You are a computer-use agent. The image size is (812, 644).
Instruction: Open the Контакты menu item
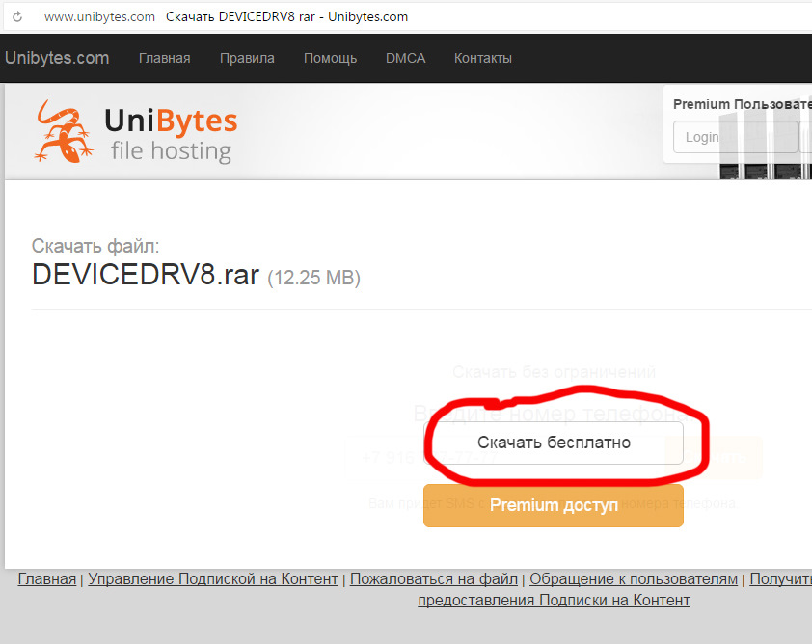coord(483,58)
